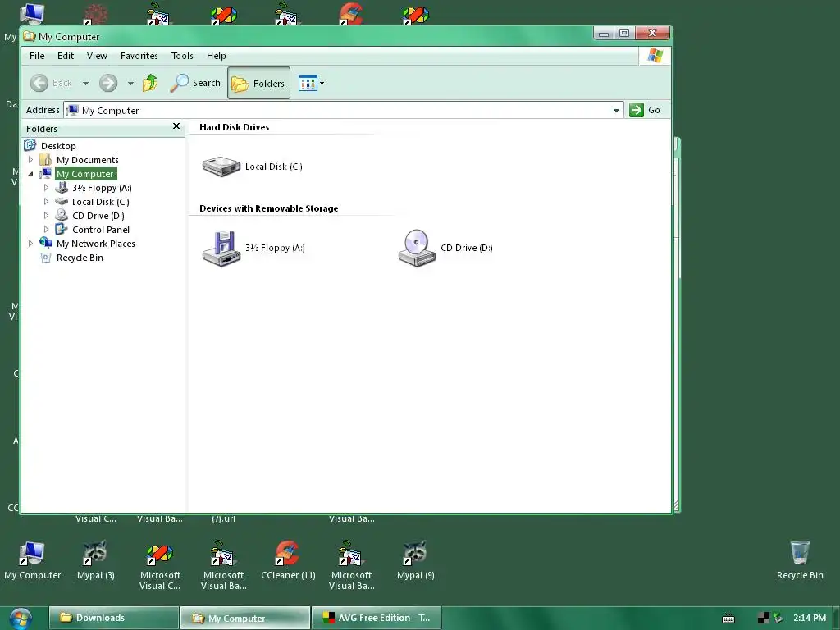Viewport: 840px width, 630px height.
Task: Open the Help menu
Action: [217, 56]
